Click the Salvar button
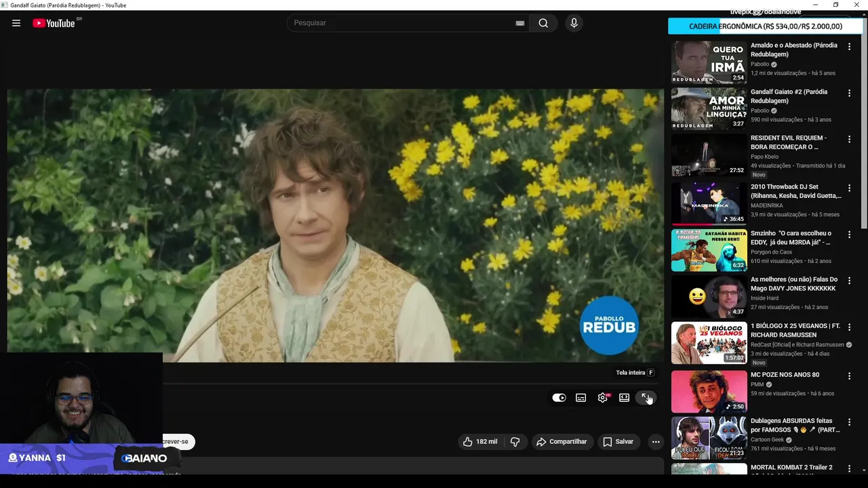 [x=618, y=442]
